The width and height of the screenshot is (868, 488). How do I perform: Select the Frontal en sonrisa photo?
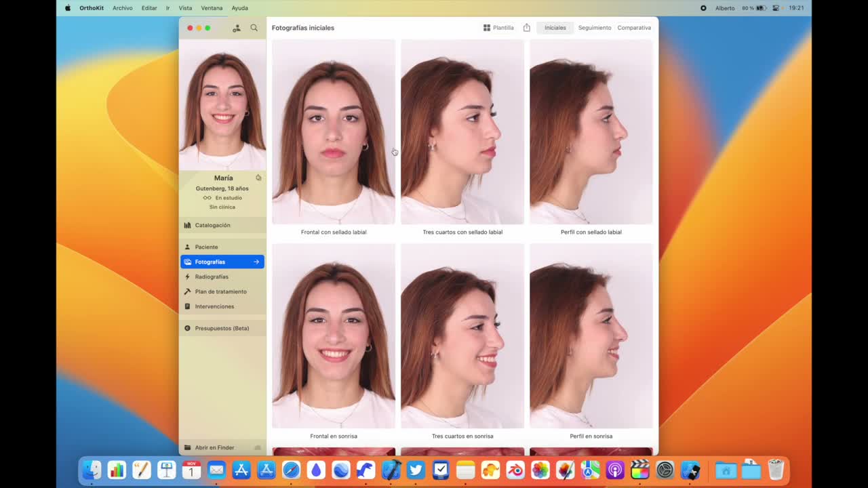[334, 336]
